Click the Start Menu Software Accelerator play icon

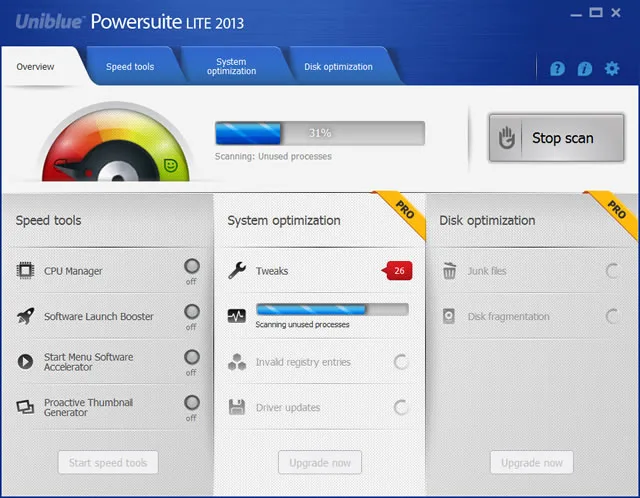[x=25, y=362]
